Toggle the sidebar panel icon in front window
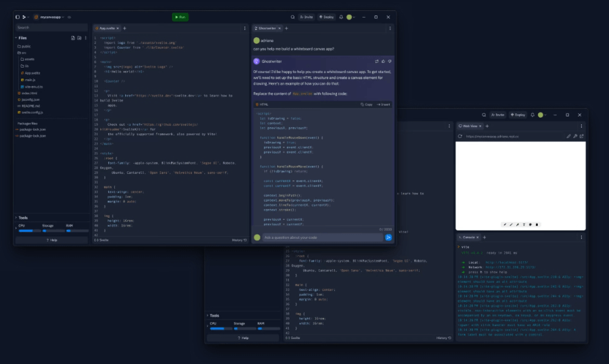This screenshot has height=364, width=609. (x=18, y=17)
